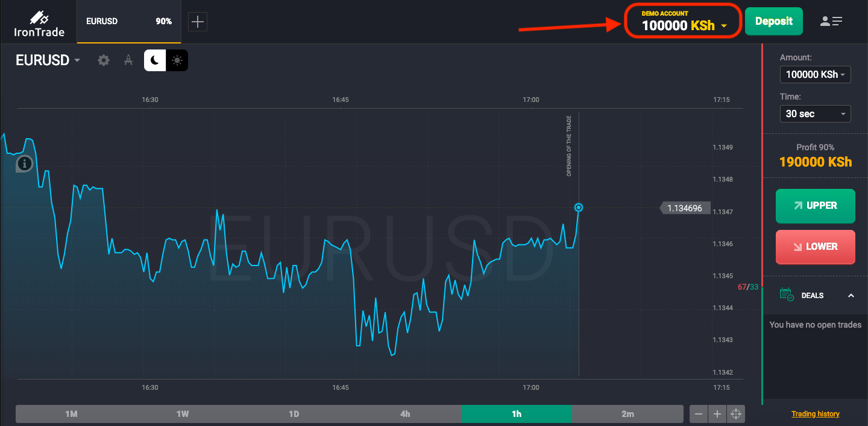Image resolution: width=868 pixels, height=426 pixels.
Task: Open the Demo Account balance dropdown
Action: click(684, 22)
